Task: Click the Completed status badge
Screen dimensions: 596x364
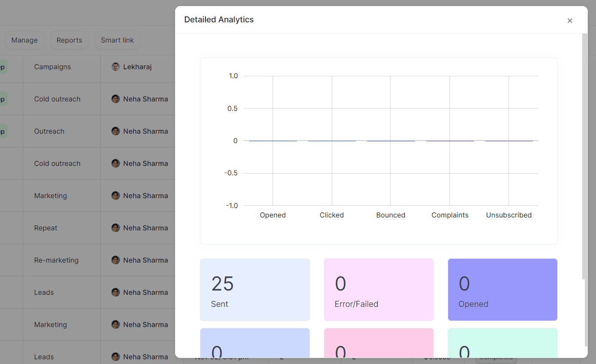Action: click(496, 357)
